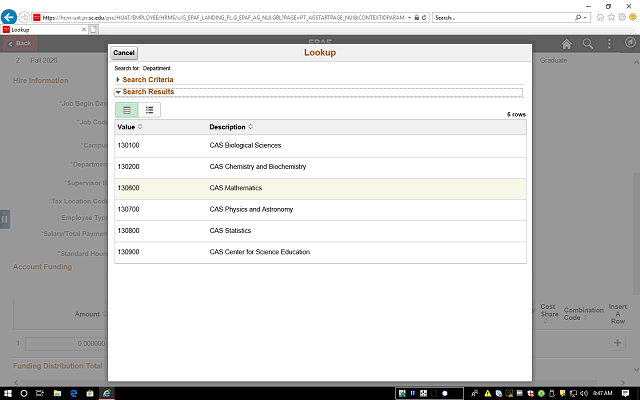
Task: Click the side panel pause tab handle
Action: click(x=5, y=219)
